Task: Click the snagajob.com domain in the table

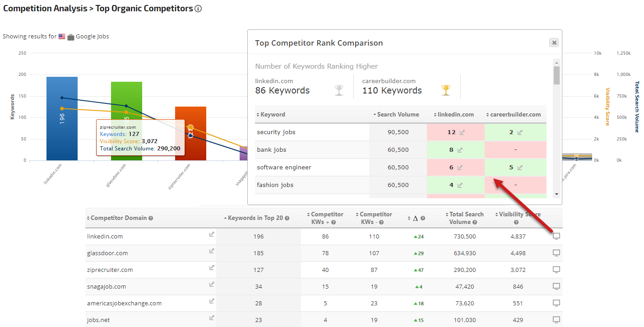Action: tap(107, 286)
